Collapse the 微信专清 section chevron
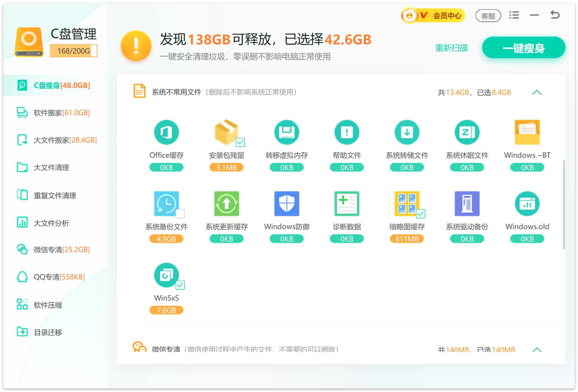The height and width of the screenshot is (392, 578). point(537,349)
